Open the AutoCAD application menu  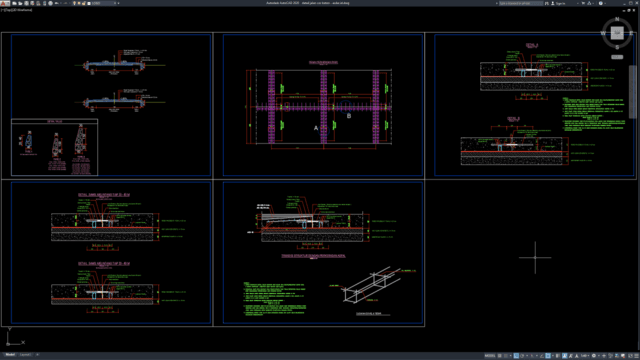click(4, 3)
